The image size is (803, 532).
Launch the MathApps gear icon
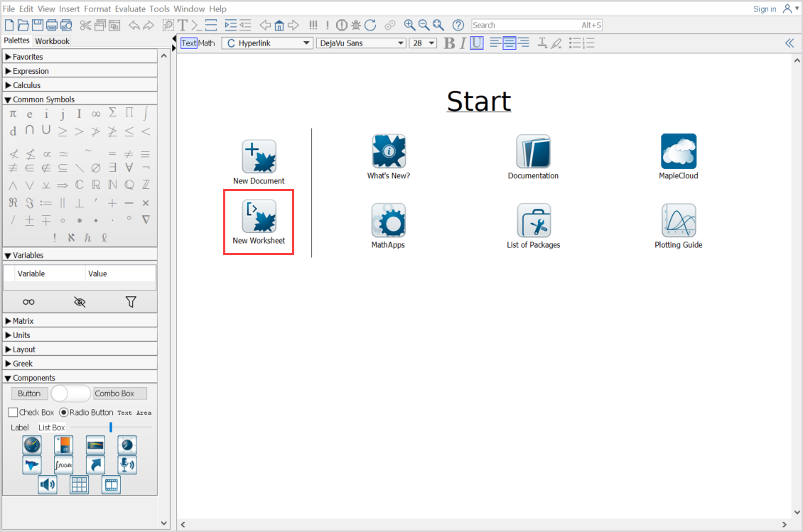389,220
